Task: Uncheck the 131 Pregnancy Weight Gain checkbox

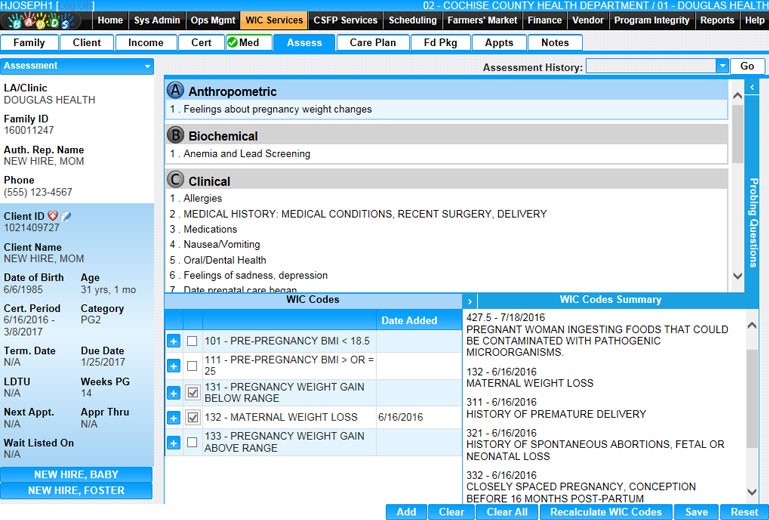Action: tap(192, 393)
